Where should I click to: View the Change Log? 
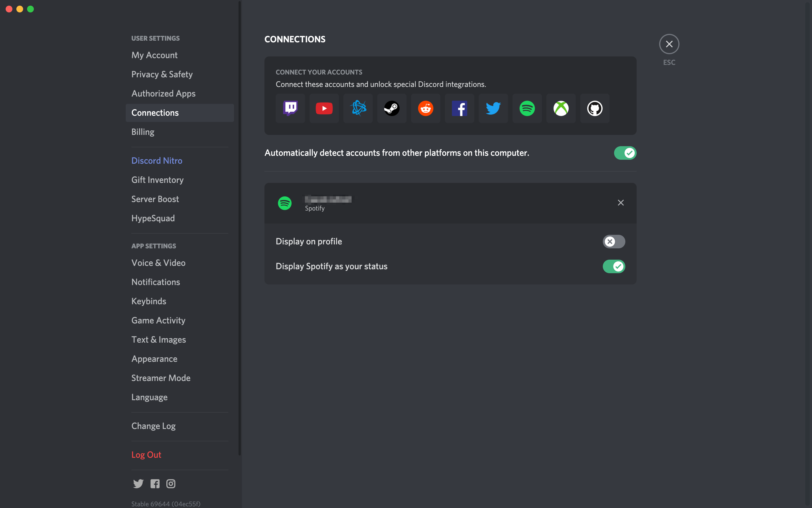[180, 426]
